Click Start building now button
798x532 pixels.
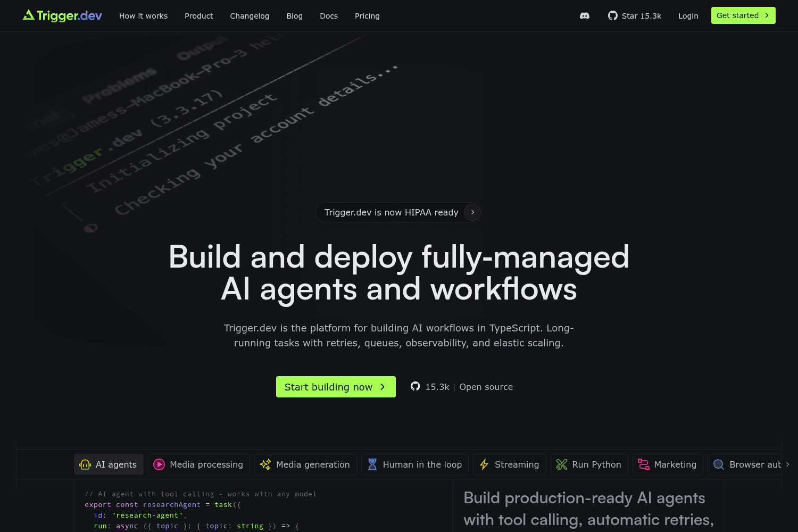(336, 387)
